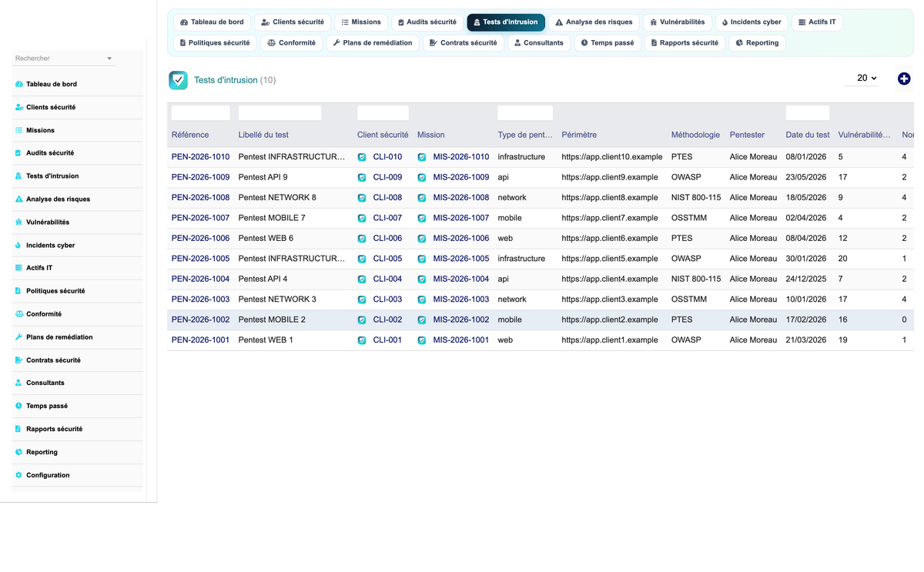
Task: Open record PEN-2026-1010
Action: tap(200, 157)
